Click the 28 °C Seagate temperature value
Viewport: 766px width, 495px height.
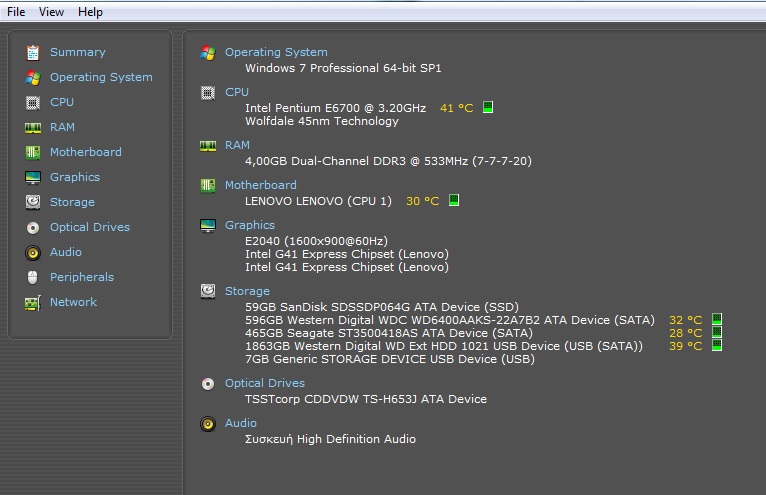click(685, 333)
